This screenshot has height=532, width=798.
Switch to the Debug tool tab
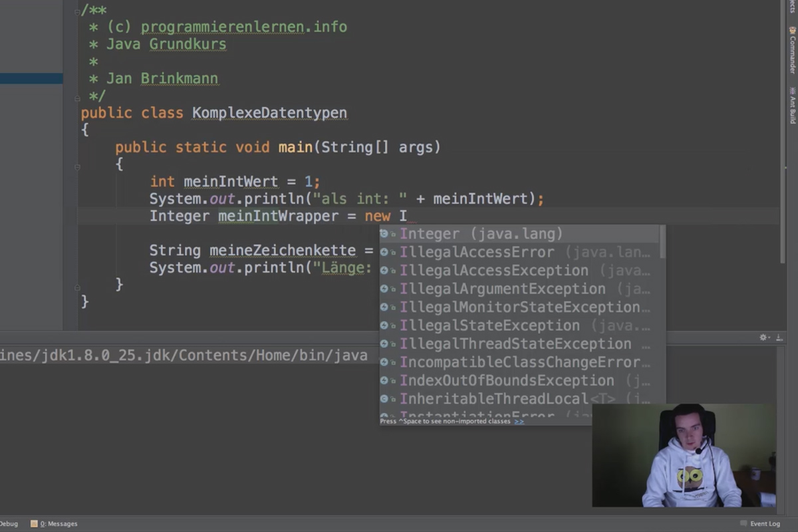coord(9,523)
